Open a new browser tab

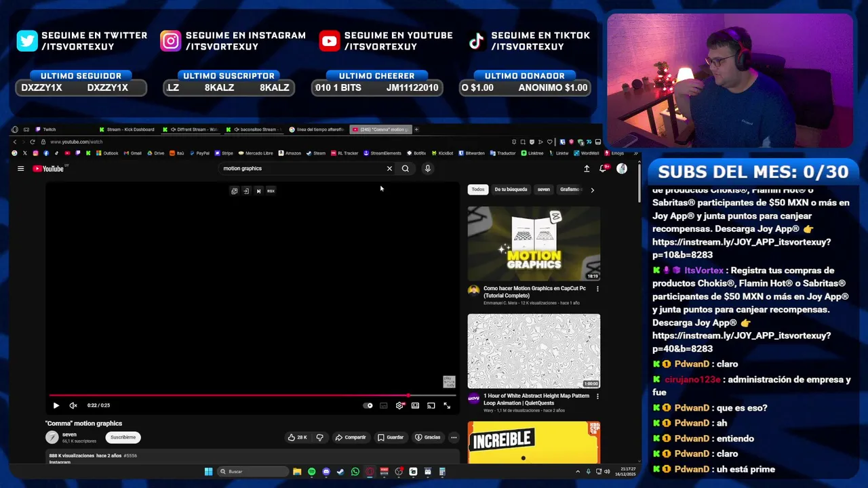click(416, 129)
